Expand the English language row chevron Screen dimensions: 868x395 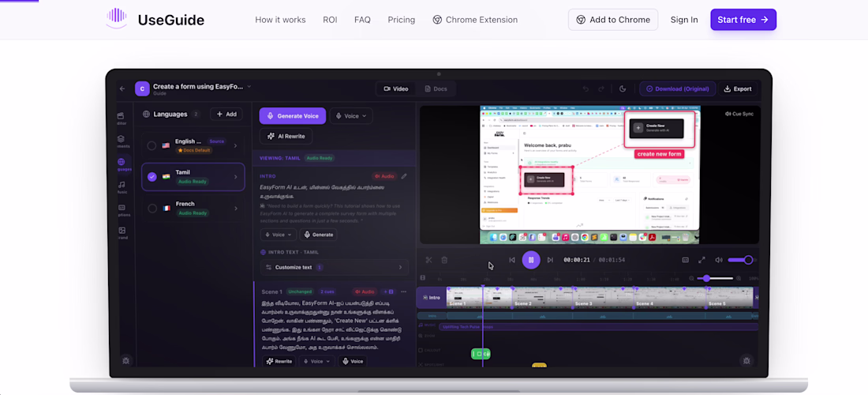[235, 145]
